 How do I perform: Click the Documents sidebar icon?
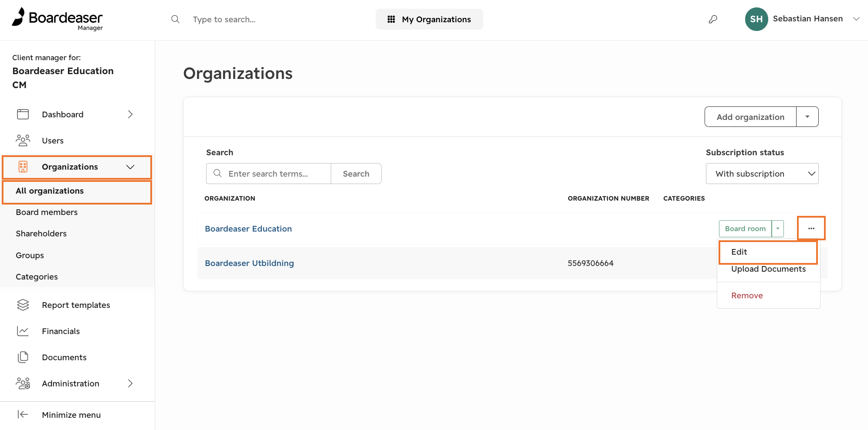[x=23, y=357]
